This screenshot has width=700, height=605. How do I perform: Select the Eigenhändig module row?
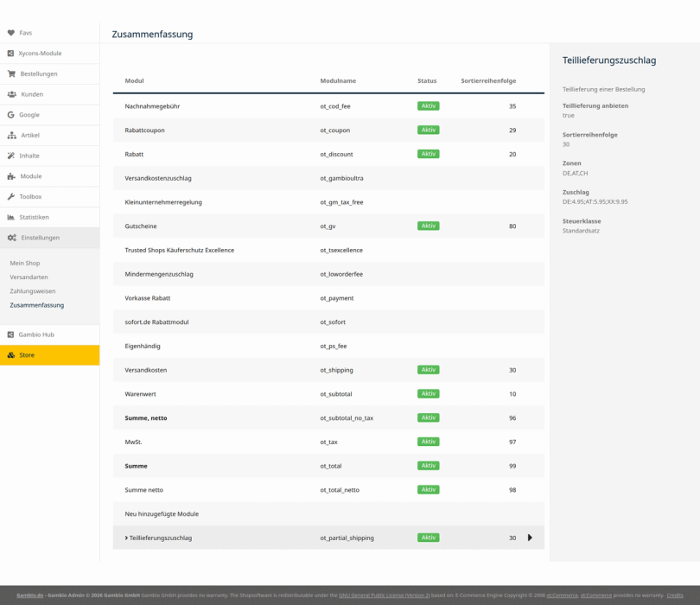click(328, 346)
